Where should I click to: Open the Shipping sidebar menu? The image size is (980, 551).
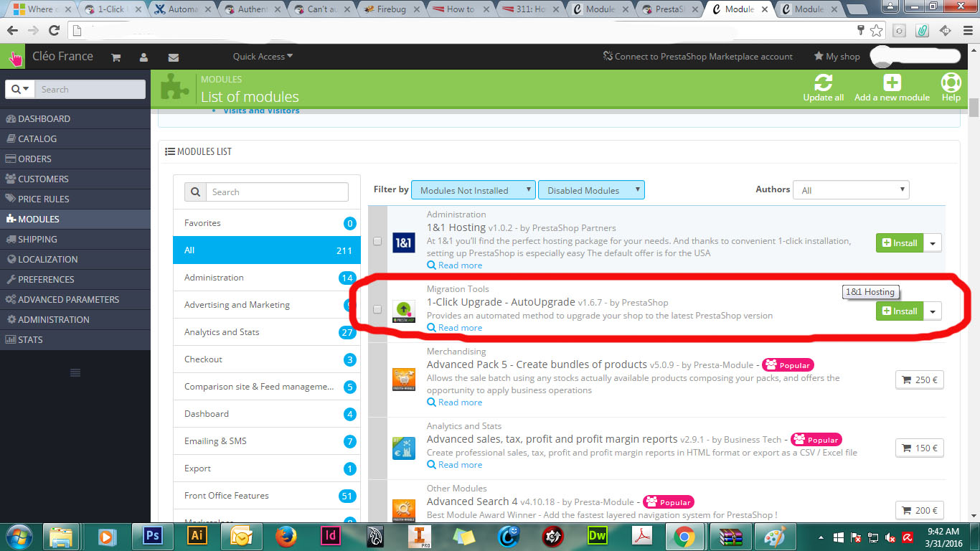pos(75,239)
